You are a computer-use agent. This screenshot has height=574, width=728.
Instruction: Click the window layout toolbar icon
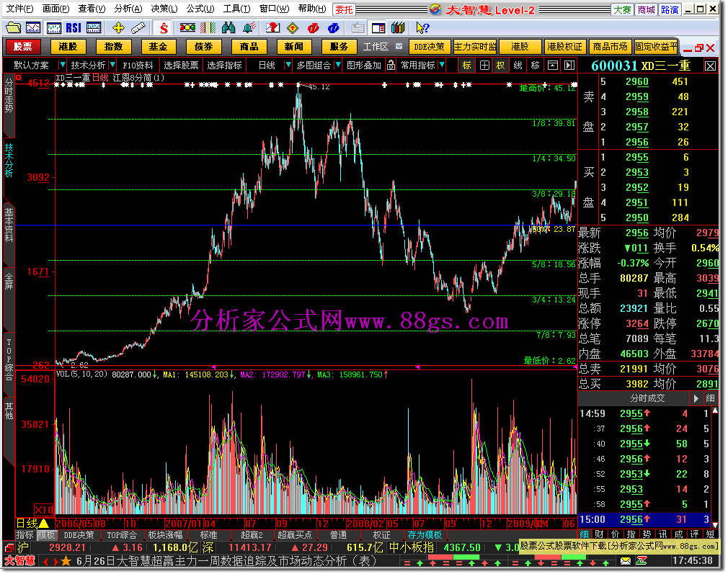point(378,28)
